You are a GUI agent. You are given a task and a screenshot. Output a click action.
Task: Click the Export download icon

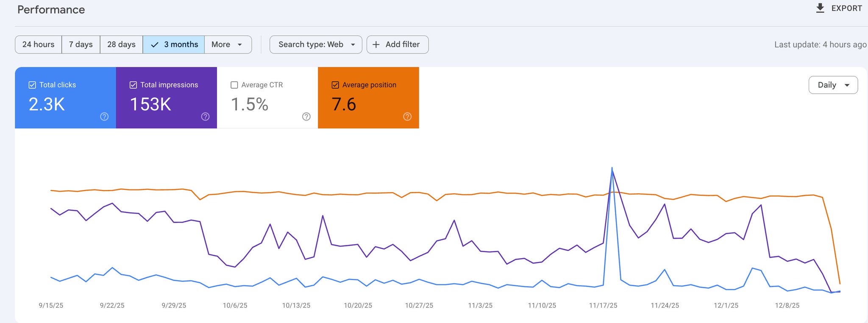coord(820,8)
